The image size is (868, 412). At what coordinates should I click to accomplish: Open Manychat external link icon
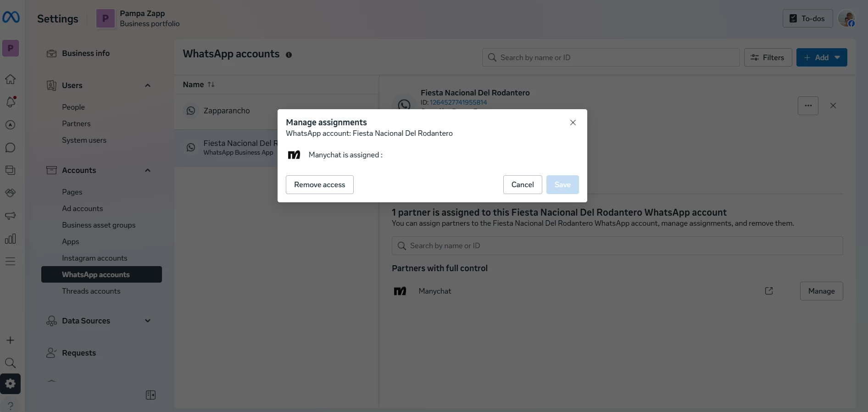(x=769, y=291)
